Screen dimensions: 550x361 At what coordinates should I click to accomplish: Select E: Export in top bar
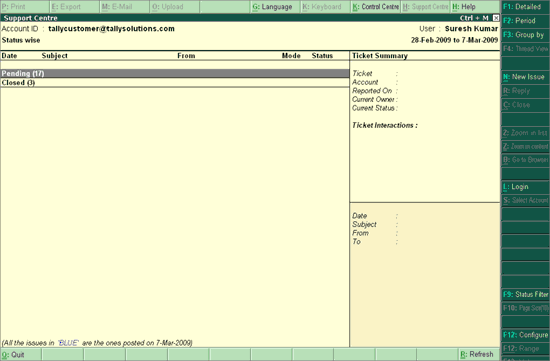click(x=75, y=7)
